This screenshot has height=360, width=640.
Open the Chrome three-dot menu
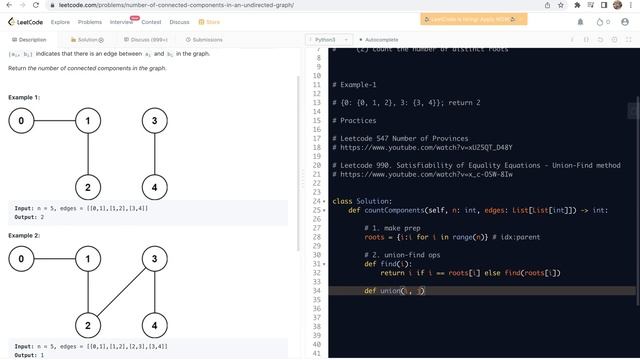coord(631,5)
